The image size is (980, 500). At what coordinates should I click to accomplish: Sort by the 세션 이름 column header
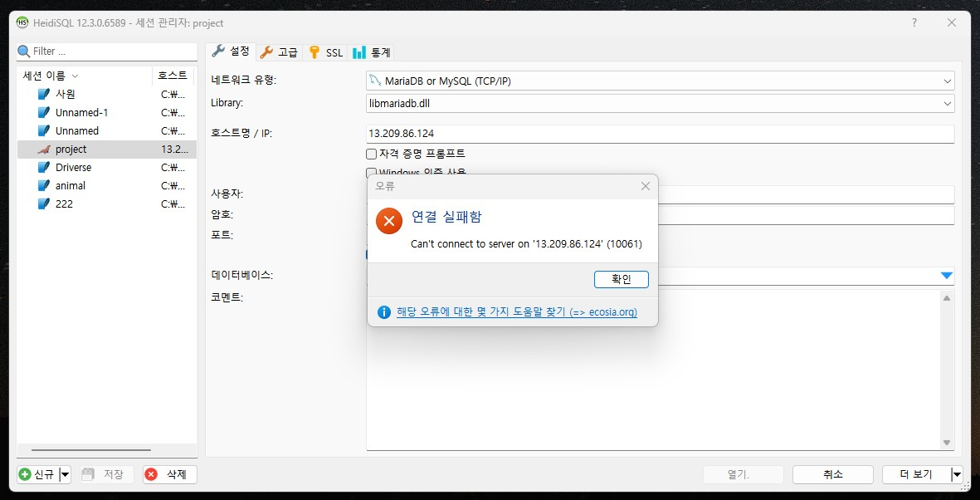point(85,76)
